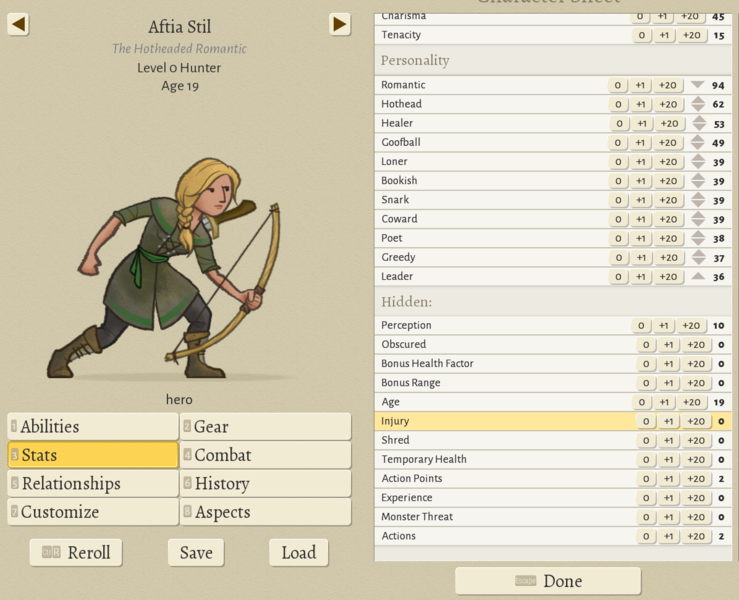Reroll the character

[x=76, y=553]
